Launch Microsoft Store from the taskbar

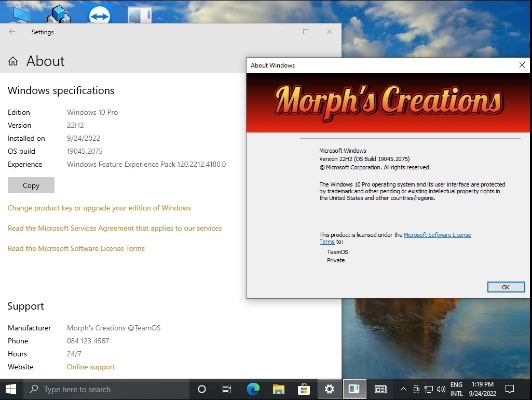click(x=304, y=389)
